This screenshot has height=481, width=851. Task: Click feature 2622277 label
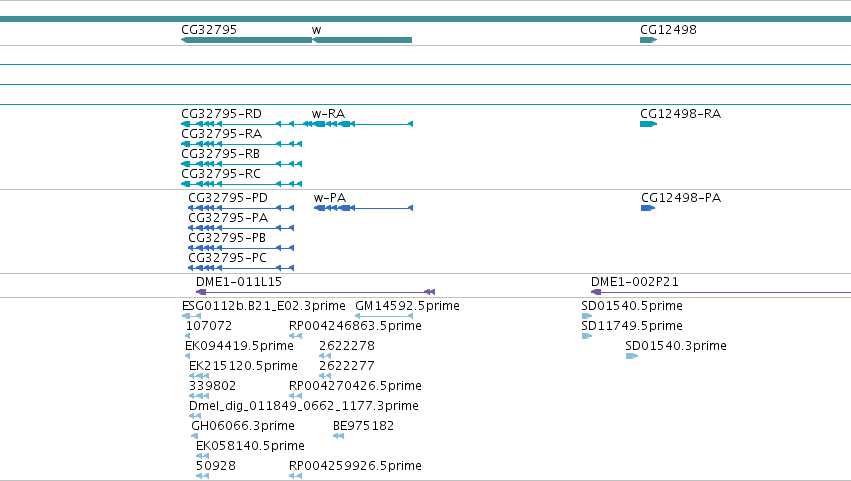click(347, 366)
